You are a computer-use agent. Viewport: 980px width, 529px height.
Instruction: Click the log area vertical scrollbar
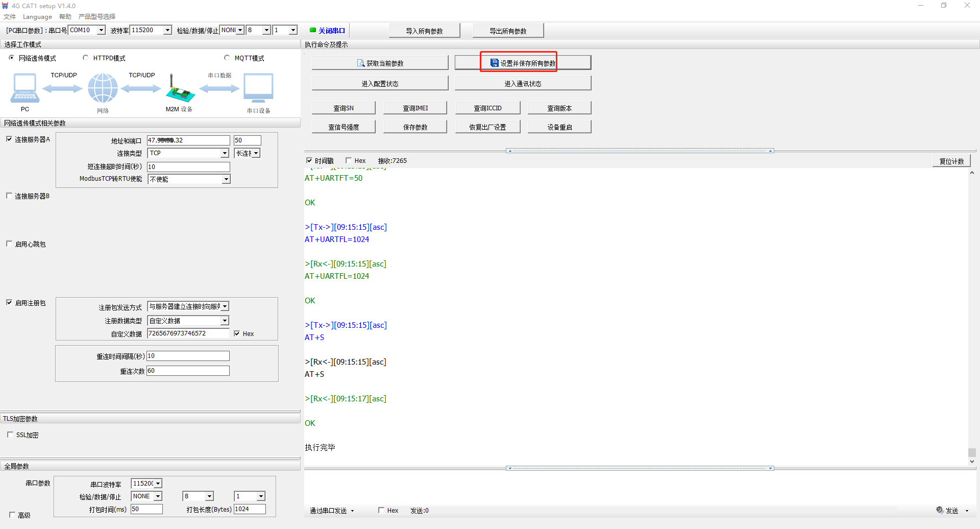(972, 317)
